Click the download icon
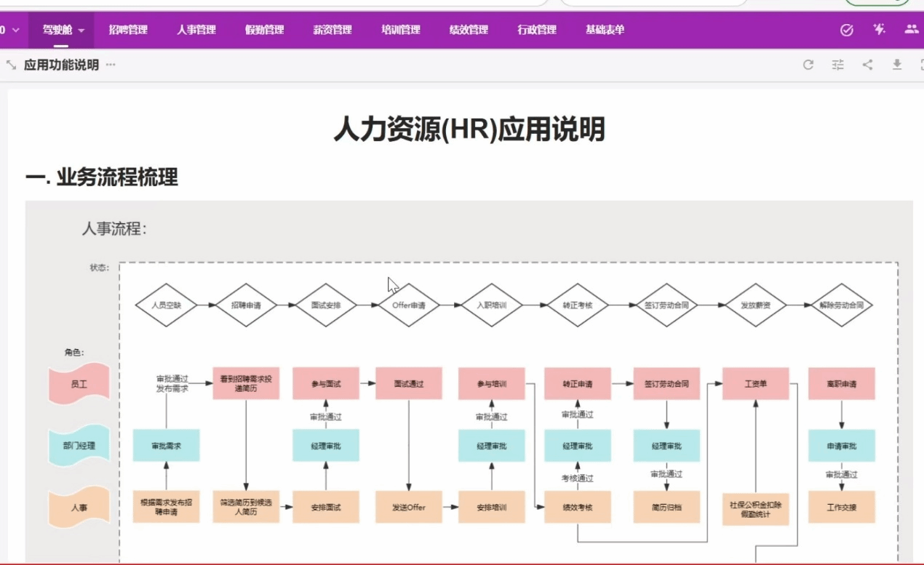 897,65
